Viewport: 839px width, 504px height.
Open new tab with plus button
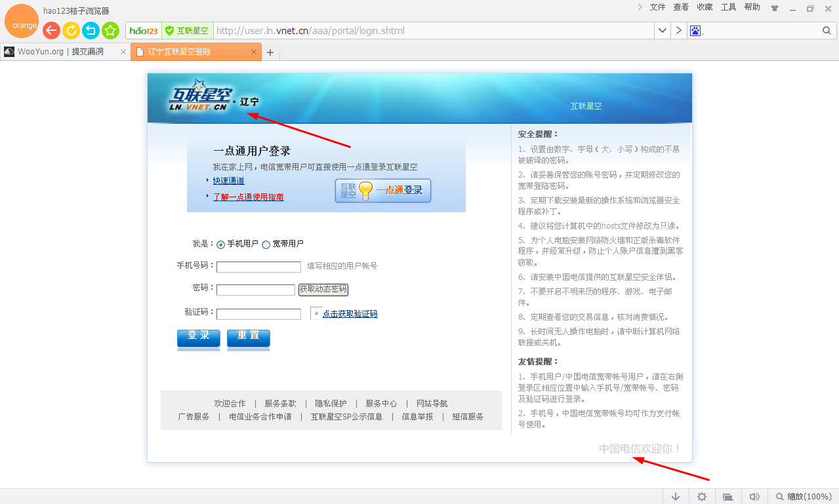click(270, 52)
